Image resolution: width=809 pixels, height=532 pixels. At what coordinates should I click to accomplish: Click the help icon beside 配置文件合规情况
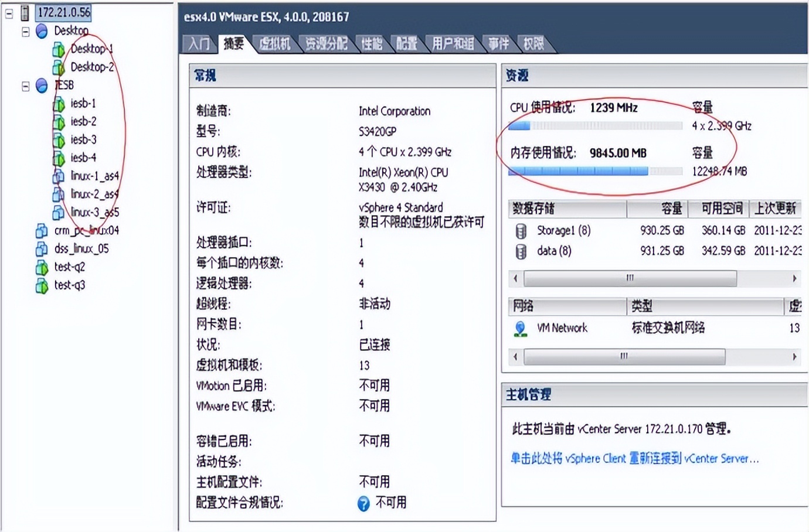(x=363, y=503)
